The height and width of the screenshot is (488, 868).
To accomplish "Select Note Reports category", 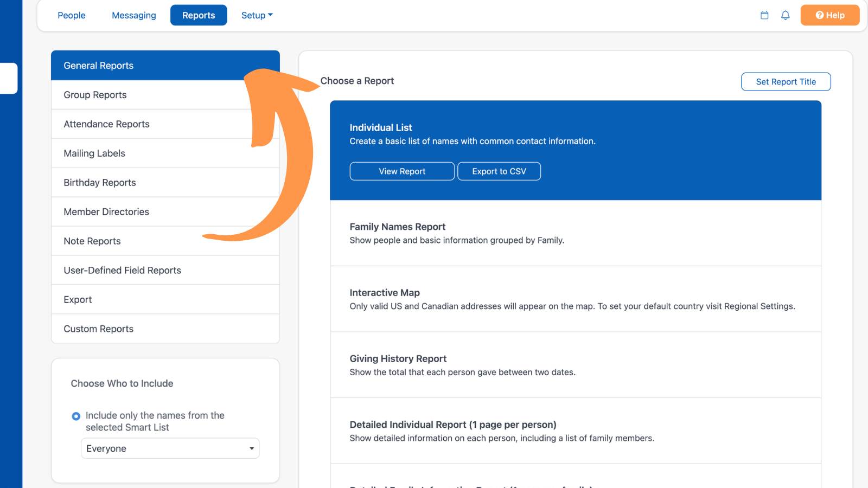I will [165, 241].
